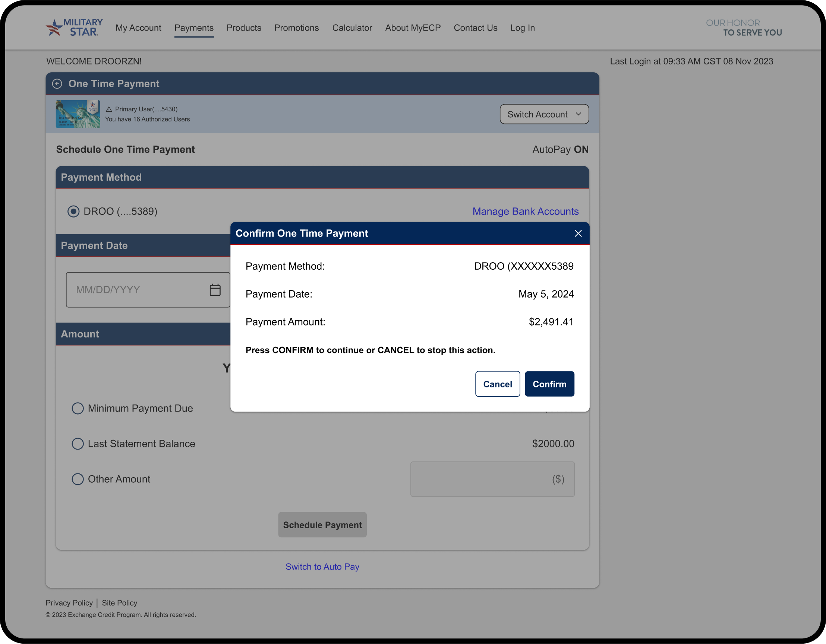Click the Statue of Liberty card image
Screen dimensions: 826x644
78,114
